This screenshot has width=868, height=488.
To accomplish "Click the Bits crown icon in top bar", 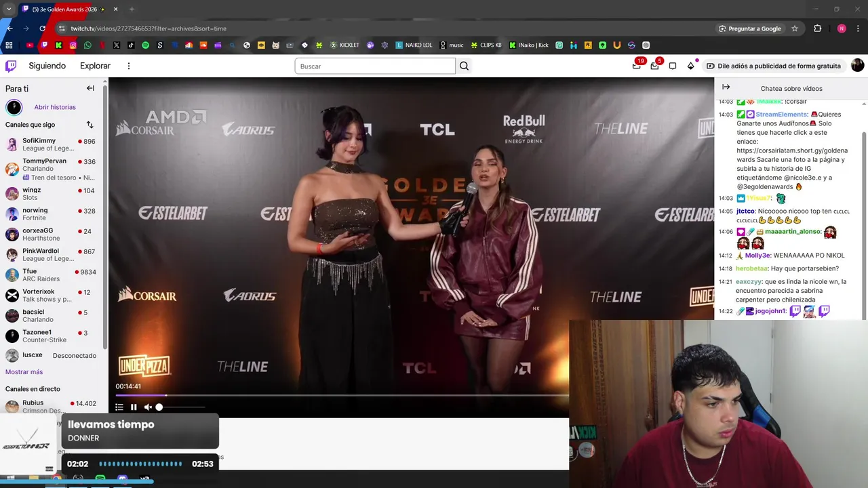I will (691, 66).
